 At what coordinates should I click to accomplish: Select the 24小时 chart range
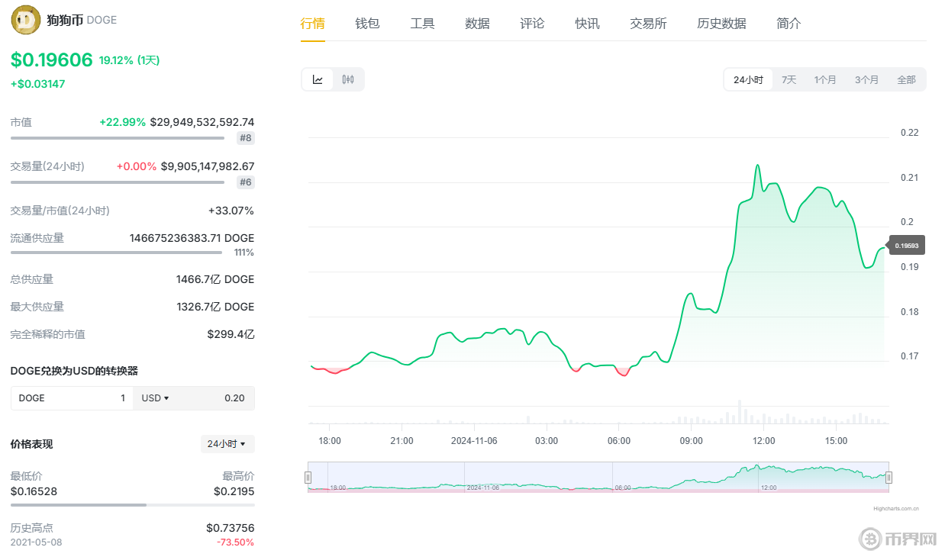(748, 79)
